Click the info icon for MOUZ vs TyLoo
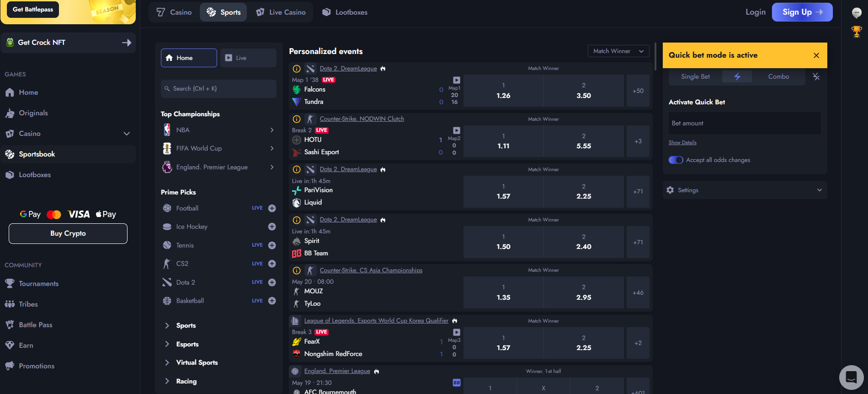Screen dimensions: 868x394 [x=297, y=270]
